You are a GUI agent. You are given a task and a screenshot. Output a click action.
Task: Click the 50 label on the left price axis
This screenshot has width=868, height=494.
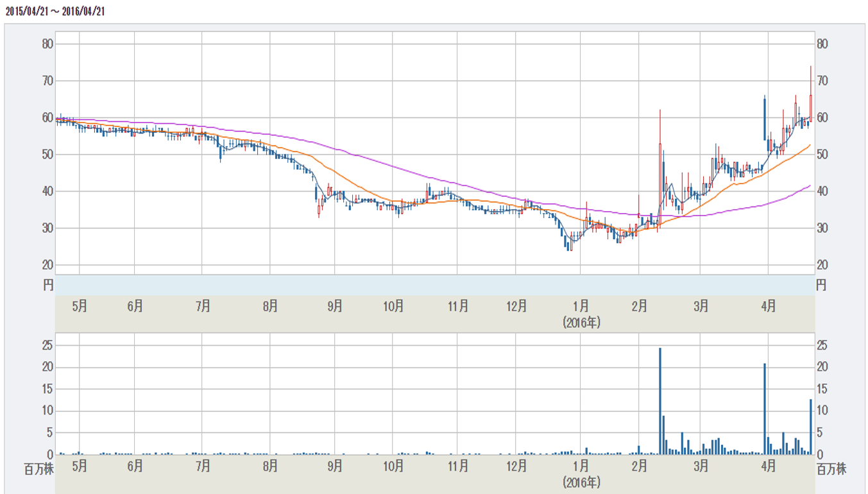pos(48,155)
